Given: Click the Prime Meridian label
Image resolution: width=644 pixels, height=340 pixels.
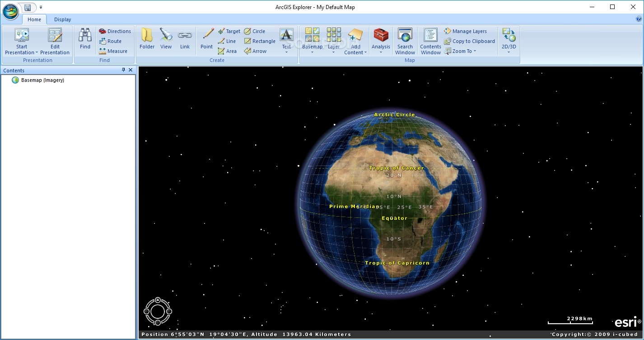Looking at the screenshot, I should pos(355,206).
